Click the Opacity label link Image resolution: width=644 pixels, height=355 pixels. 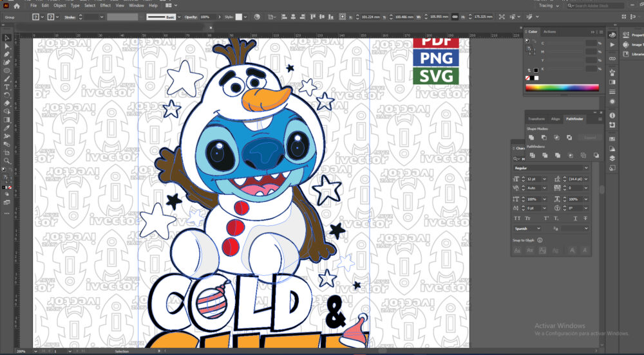pos(191,17)
